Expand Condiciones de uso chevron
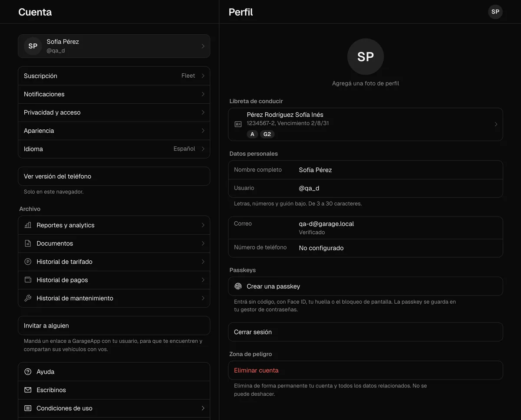 tap(203, 408)
